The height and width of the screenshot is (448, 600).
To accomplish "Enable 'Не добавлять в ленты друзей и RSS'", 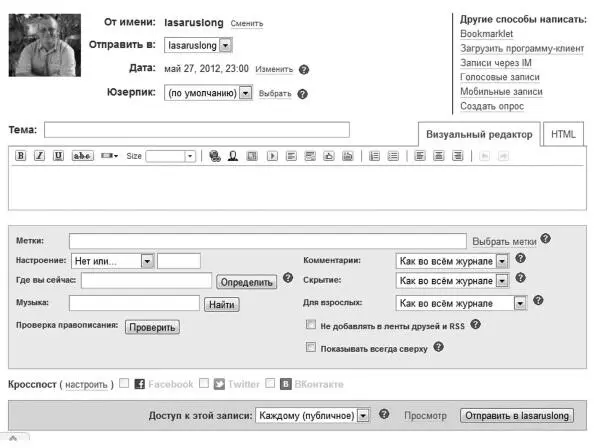I will (311, 325).
